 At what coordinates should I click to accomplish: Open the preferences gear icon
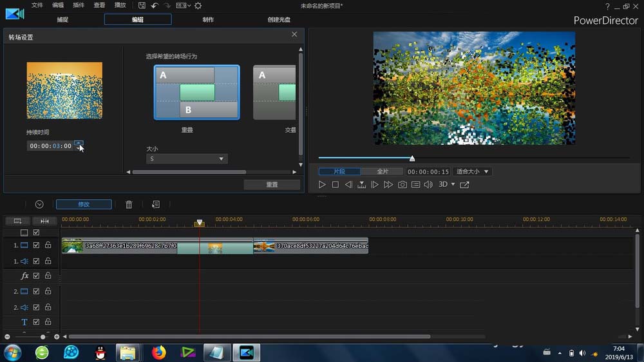pos(198,5)
